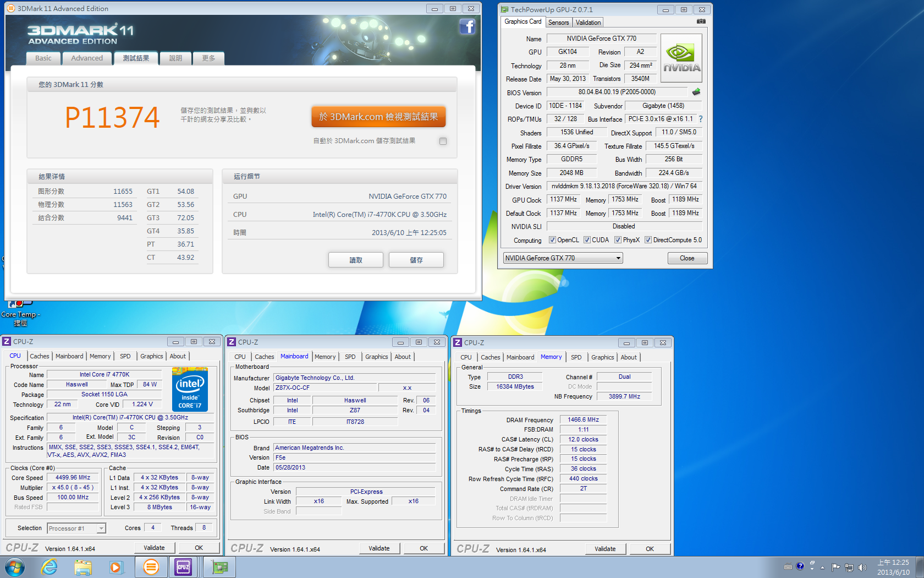
Task: Click Validate in the left CPU-Z window
Action: pyautogui.click(x=154, y=548)
